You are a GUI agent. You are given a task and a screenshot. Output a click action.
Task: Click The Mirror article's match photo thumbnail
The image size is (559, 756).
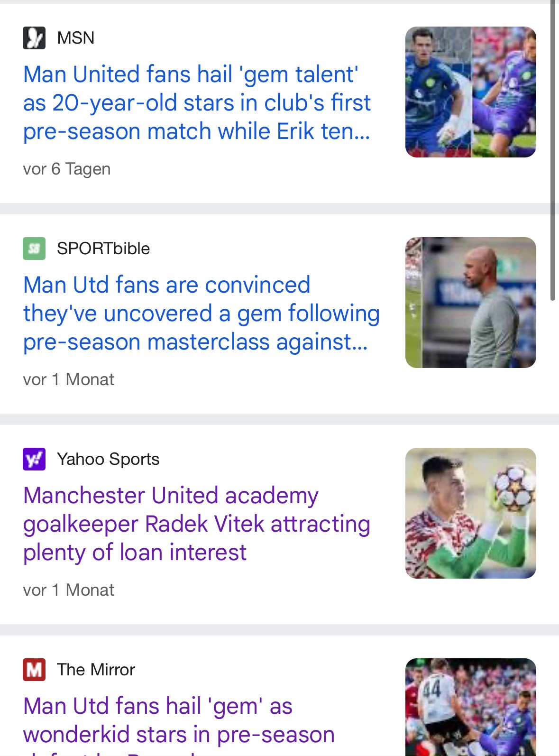coord(471,707)
